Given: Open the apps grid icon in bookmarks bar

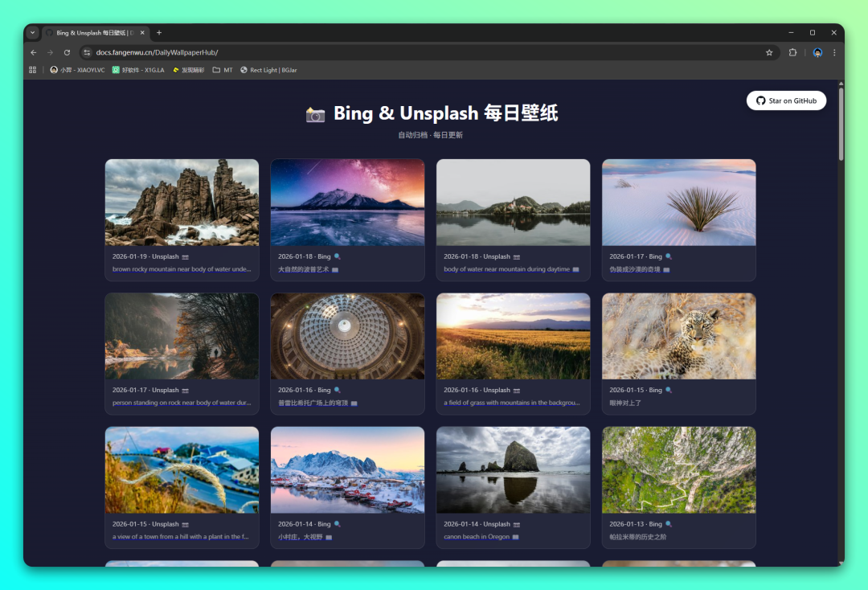Looking at the screenshot, I should [33, 70].
